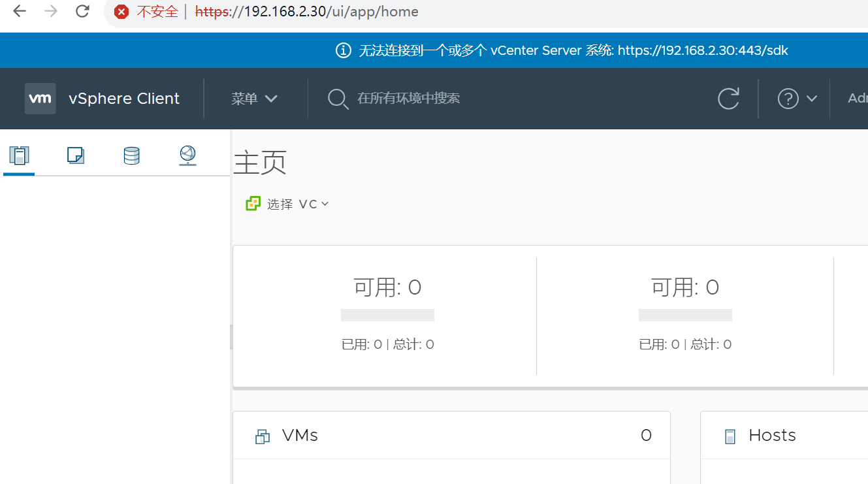Click the VMs card title

[x=300, y=436]
